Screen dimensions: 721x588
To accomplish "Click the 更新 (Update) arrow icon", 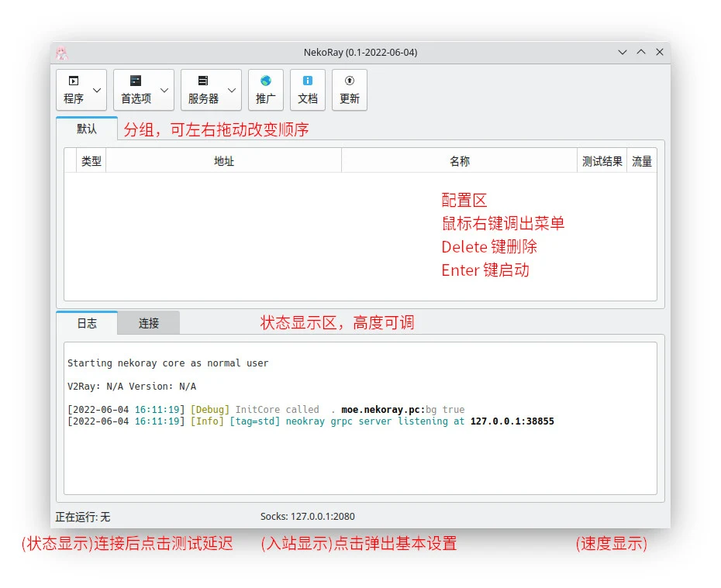I will [x=350, y=81].
